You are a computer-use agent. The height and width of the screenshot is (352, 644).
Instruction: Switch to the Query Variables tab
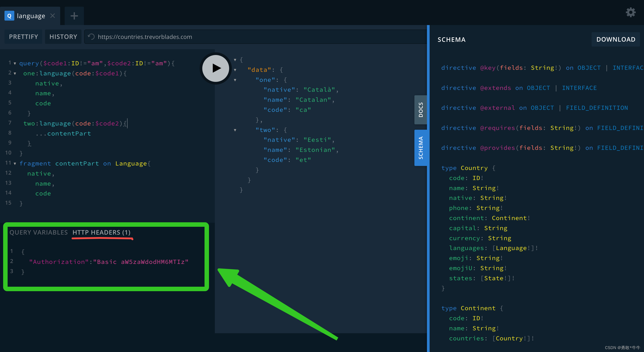tap(38, 232)
